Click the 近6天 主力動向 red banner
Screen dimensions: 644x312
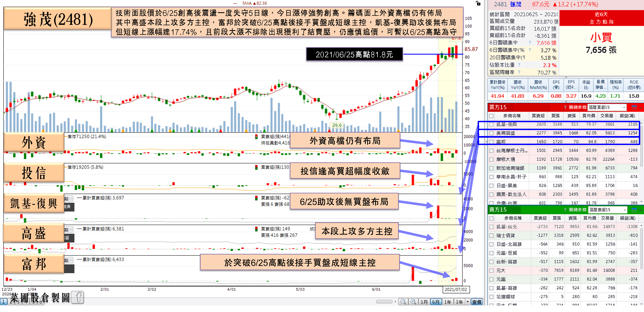(601, 18)
